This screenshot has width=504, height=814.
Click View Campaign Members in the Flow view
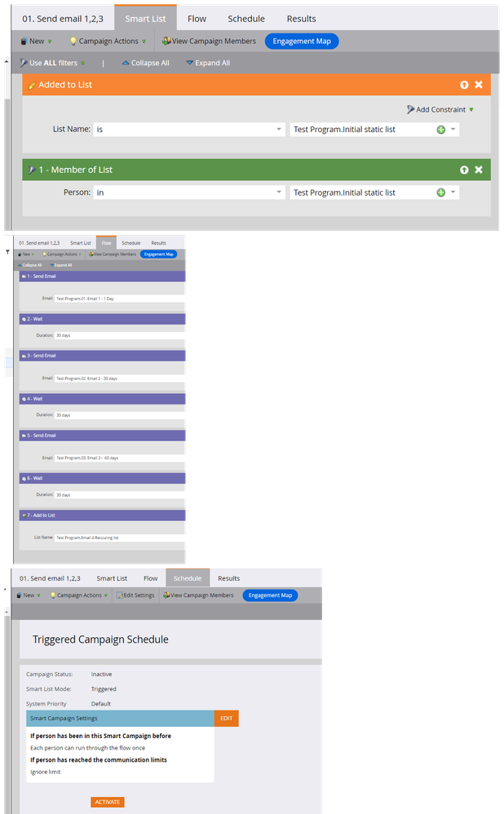112,254
